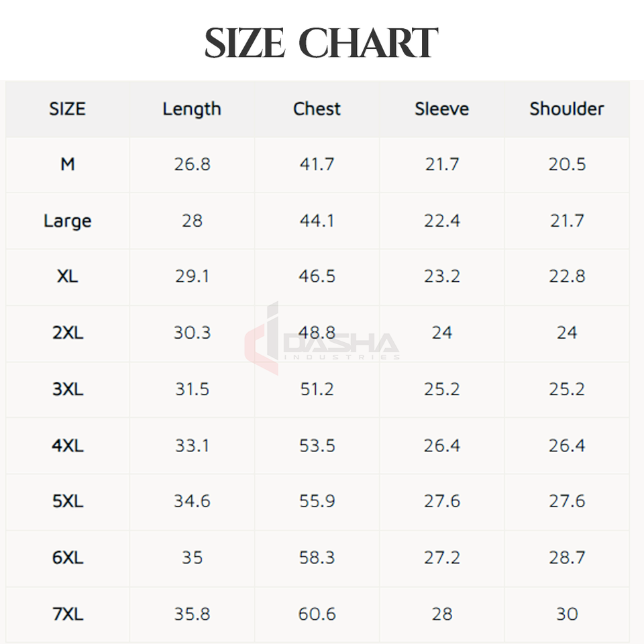Click the Sleeve column header
Viewport: 644px width, 644px height.
(441, 109)
